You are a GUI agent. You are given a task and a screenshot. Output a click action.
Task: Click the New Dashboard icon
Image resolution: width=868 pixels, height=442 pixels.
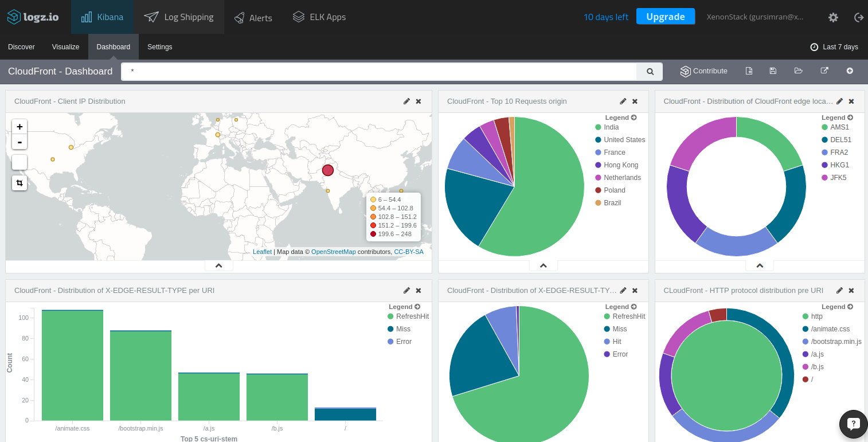pos(749,71)
